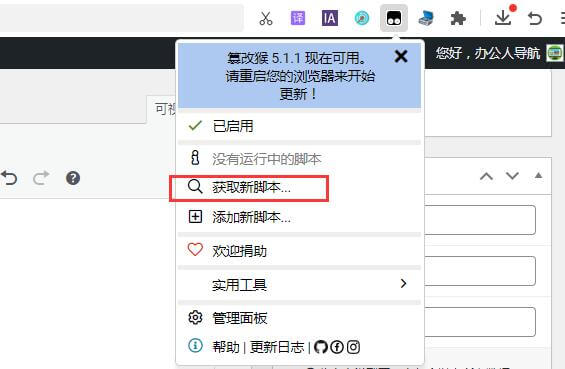Image resolution: width=565 pixels, height=369 pixels.
Task: Click the question mark help icon
Action: 73,178
